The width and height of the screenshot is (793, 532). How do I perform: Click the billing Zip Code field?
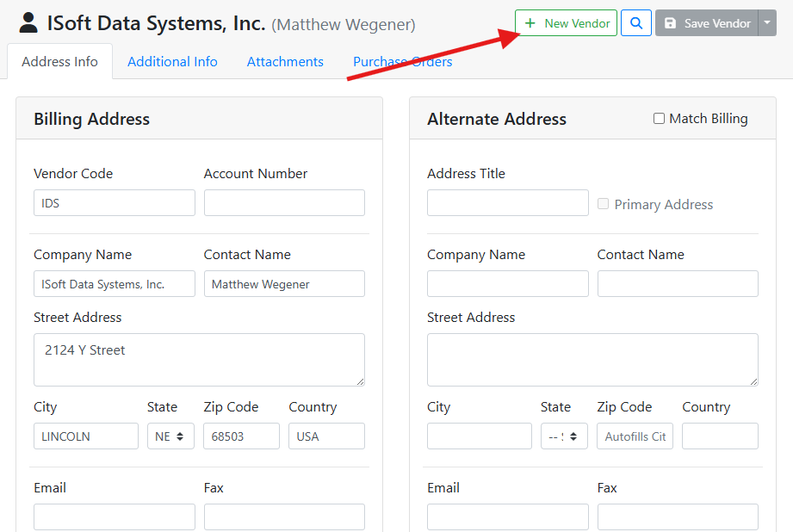(241, 436)
